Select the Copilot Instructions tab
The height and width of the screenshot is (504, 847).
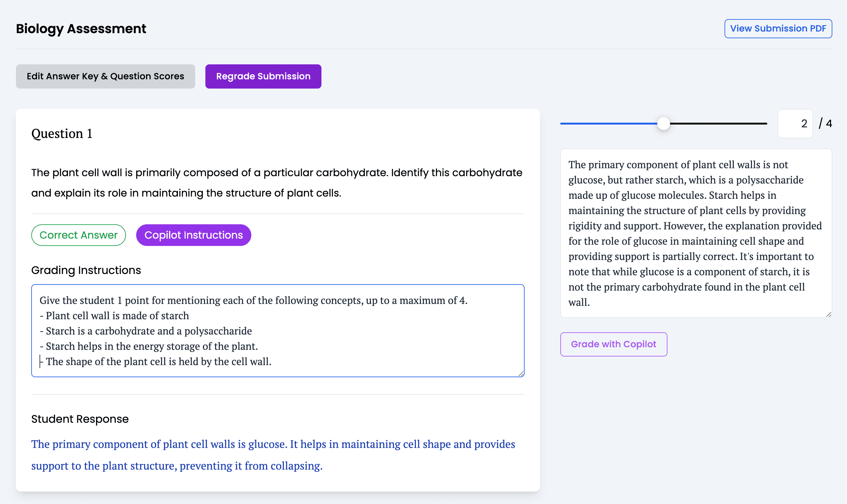(x=193, y=235)
